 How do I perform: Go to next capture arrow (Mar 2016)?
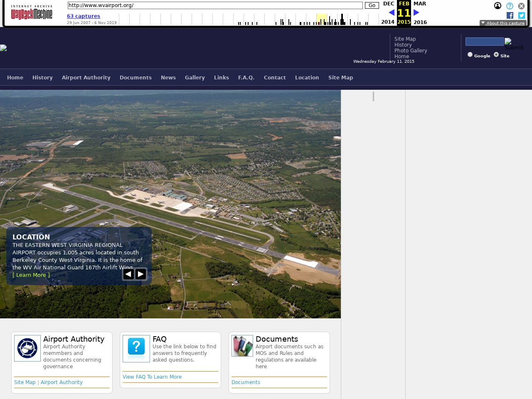click(416, 12)
